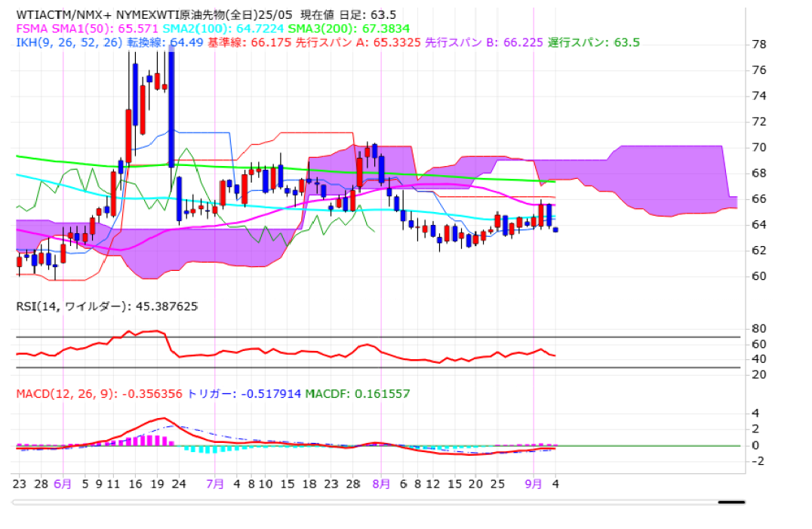The width and height of the screenshot is (812, 529).
Task: Click the price axis label 66
Action: click(758, 199)
